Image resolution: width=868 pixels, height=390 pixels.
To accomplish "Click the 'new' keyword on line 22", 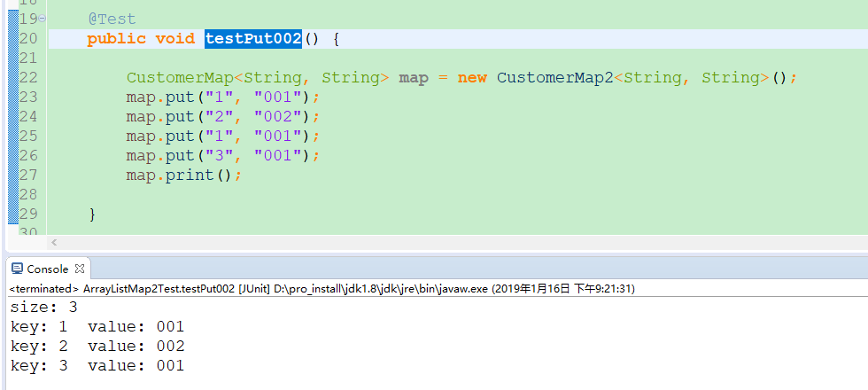I will [471, 78].
